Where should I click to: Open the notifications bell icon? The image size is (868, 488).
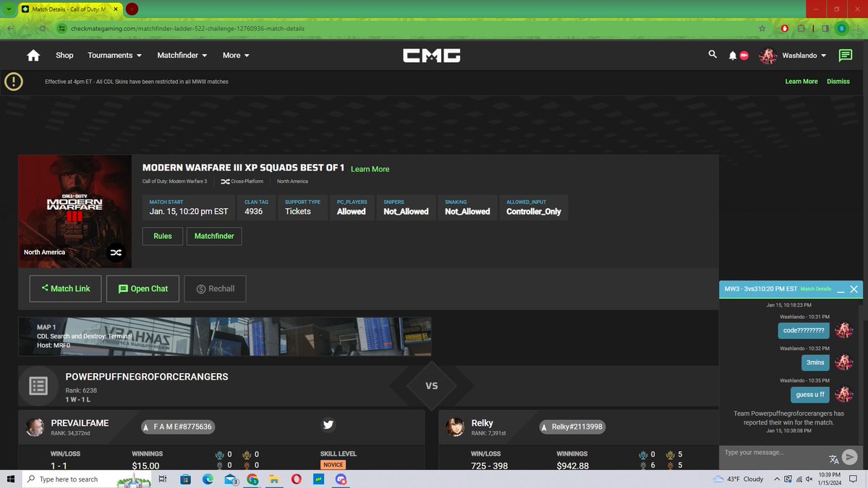(x=733, y=56)
